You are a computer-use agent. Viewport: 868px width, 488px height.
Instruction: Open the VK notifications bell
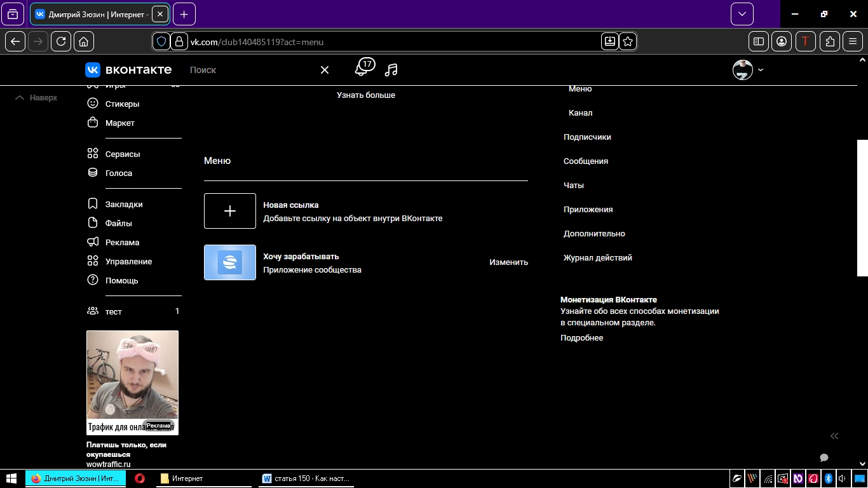click(361, 70)
